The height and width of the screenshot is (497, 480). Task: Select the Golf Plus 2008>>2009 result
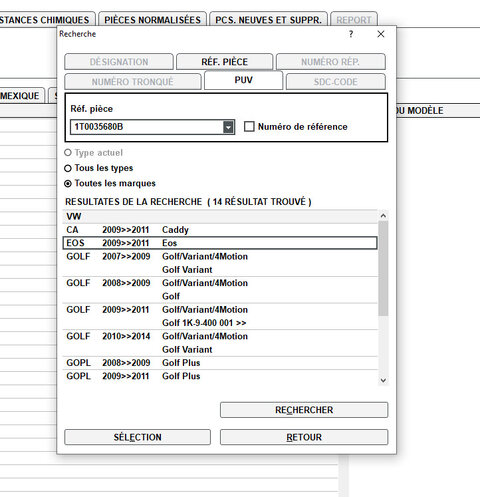tap(220, 363)
